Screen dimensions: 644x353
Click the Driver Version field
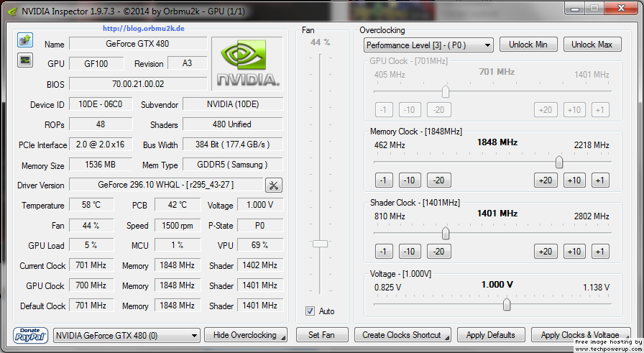166,185
